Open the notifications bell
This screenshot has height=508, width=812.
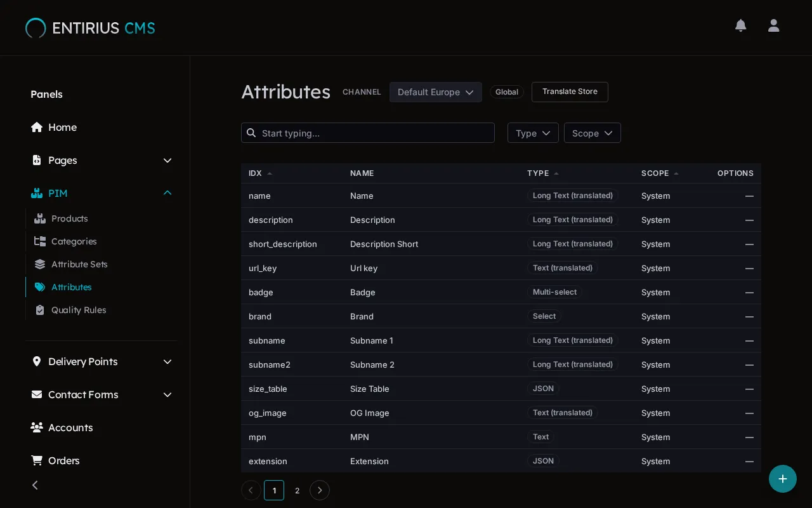[x=740, y=25]
